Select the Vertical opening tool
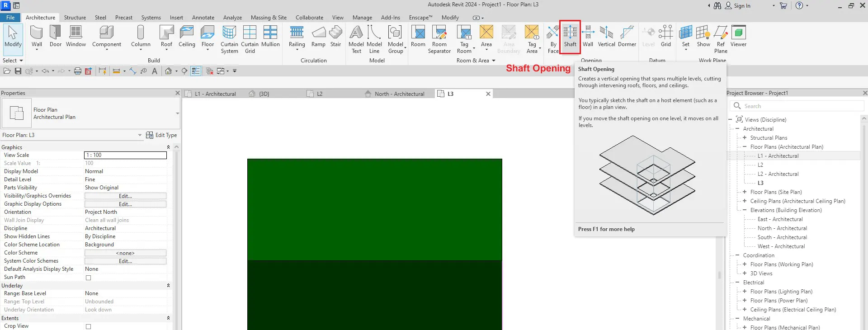 click(x=606, y=36)
